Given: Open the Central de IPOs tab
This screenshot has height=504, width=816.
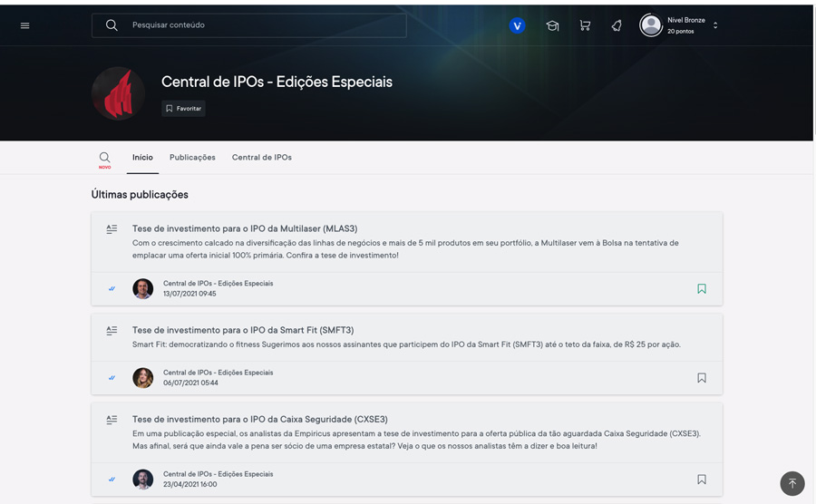Looking at the screenshot, I should pos(261,158).
